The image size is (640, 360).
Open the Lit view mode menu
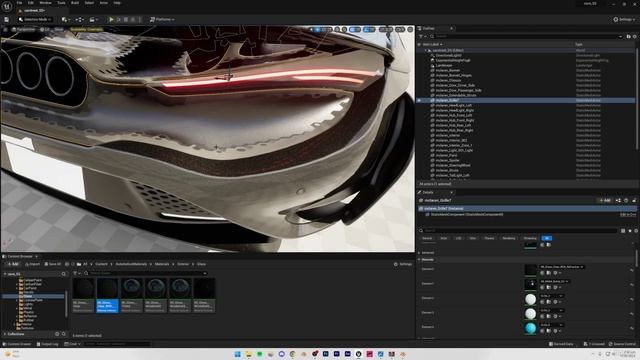(45, 29)
